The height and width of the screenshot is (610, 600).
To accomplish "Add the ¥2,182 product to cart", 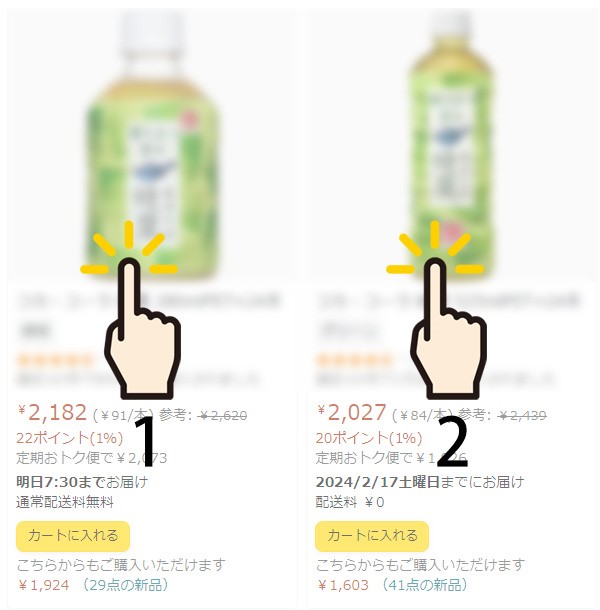I will pos(73,536).
